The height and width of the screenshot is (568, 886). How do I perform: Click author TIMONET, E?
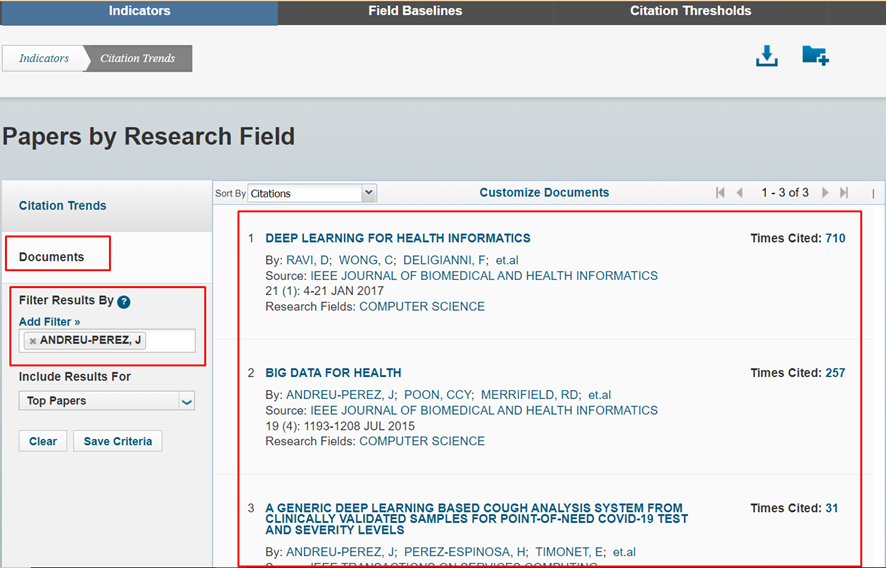[x=571, y=552]
